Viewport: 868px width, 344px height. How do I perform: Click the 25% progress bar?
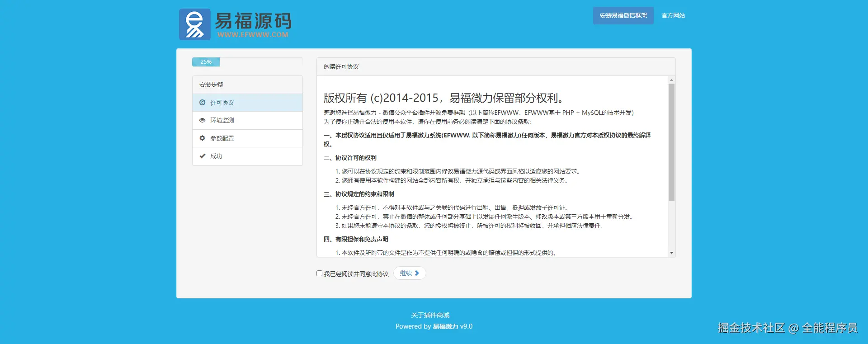pyautogui.click(x=206, y=62)
